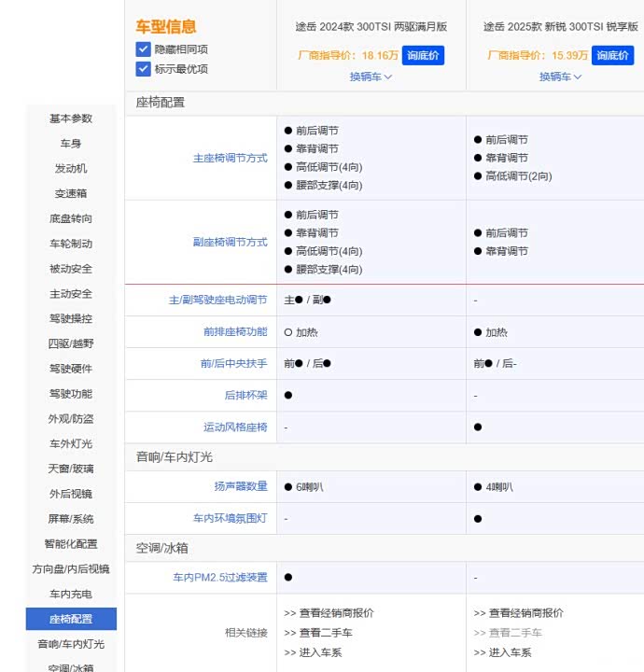The width and height of the screenshot is (644, 672).
Task: Click 询底价 button for 18.16万 model
Action: click(423, 56)
